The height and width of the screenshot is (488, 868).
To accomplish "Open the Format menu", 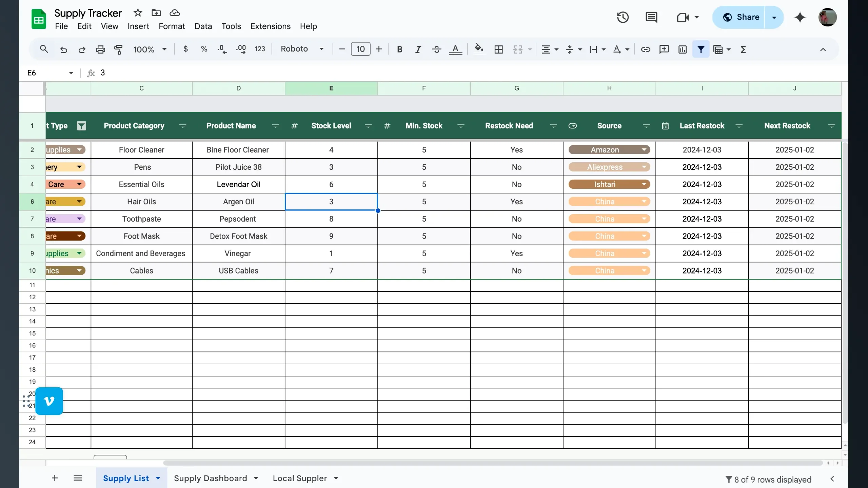I will click(172, 26).
